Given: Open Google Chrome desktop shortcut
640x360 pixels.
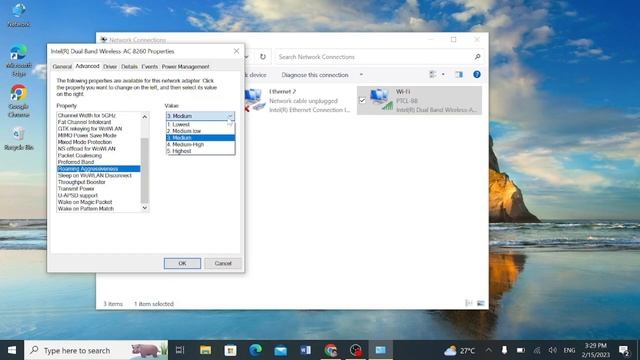Looking at the screenshot, I should 19,101.
